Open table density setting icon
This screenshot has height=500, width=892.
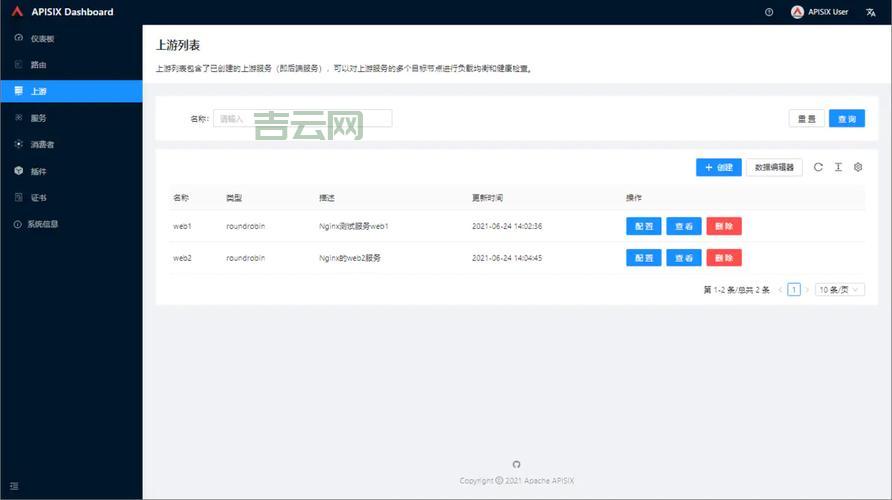click(x=838, y=167)
